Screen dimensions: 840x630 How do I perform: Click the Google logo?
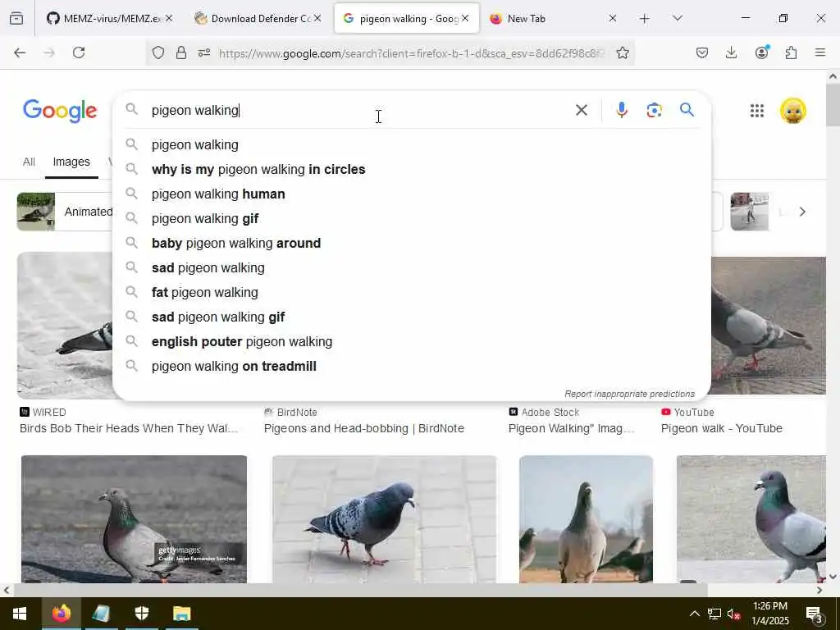point(60,111)
